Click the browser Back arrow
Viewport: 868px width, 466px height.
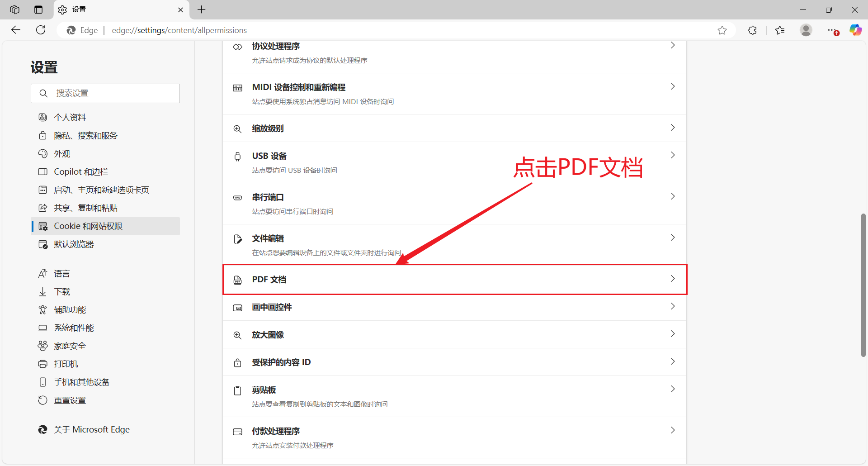coord(16,30)
